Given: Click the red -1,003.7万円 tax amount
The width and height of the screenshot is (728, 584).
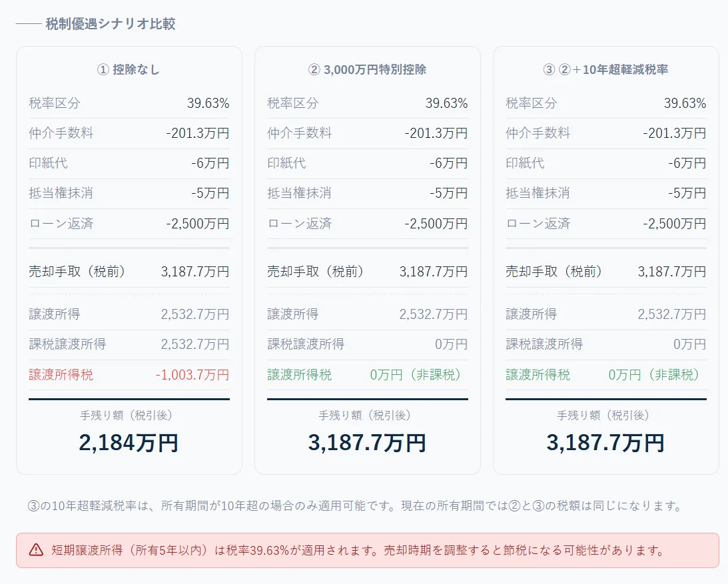Looking at the screenshot, I should pyautogui.click(x=192, y=375).
